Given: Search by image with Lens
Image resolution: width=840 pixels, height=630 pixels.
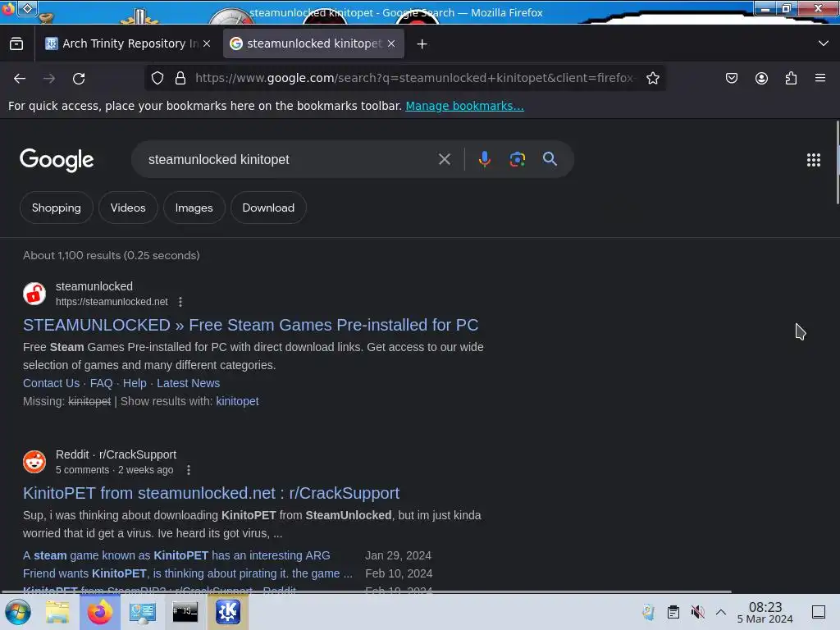Looking at the screenshot, I should (x=517, y=159).
